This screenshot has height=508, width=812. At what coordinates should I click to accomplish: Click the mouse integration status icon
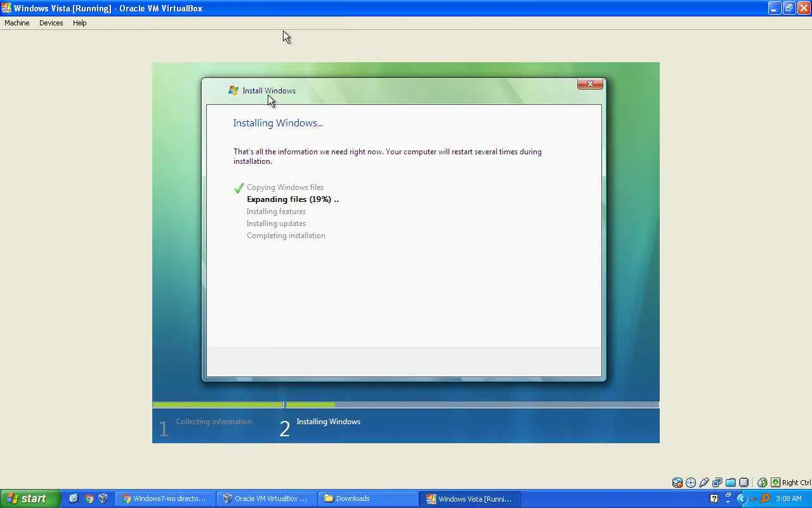[763, 483]
